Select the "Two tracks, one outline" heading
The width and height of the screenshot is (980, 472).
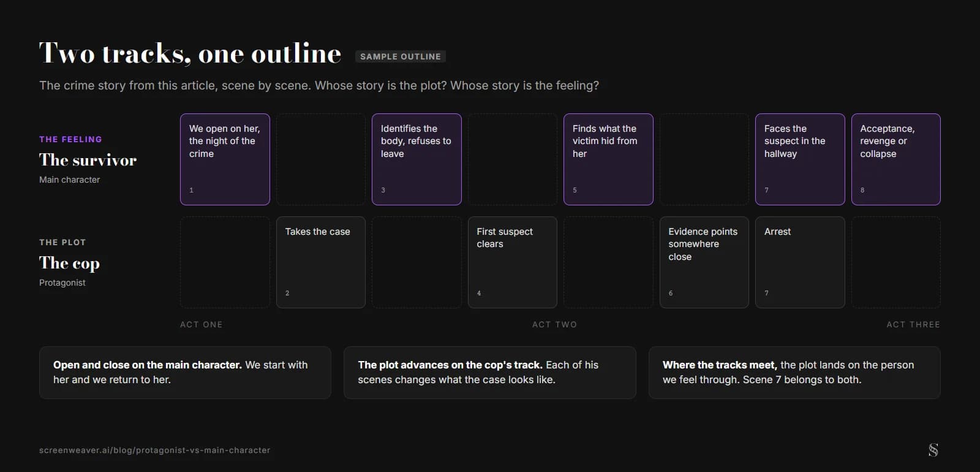(x=190, y=53)
